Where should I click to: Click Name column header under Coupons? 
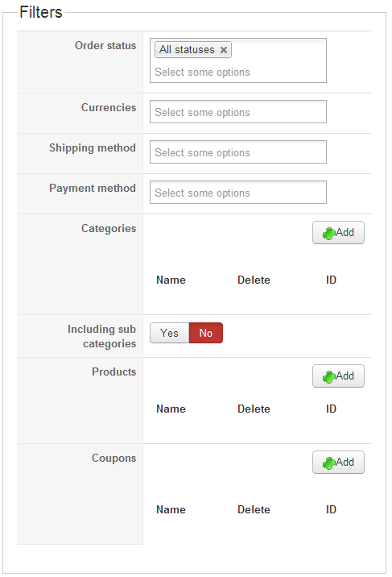click(171, 509)
